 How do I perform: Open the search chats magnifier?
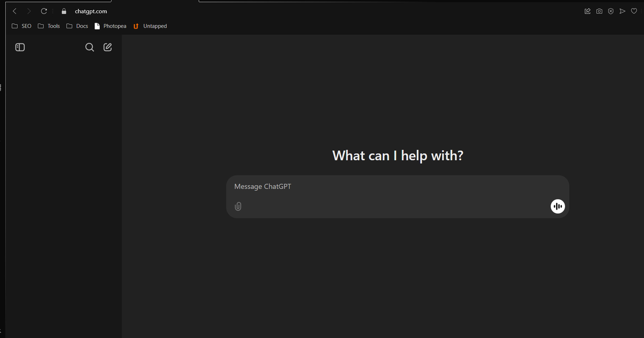(90, 47)
